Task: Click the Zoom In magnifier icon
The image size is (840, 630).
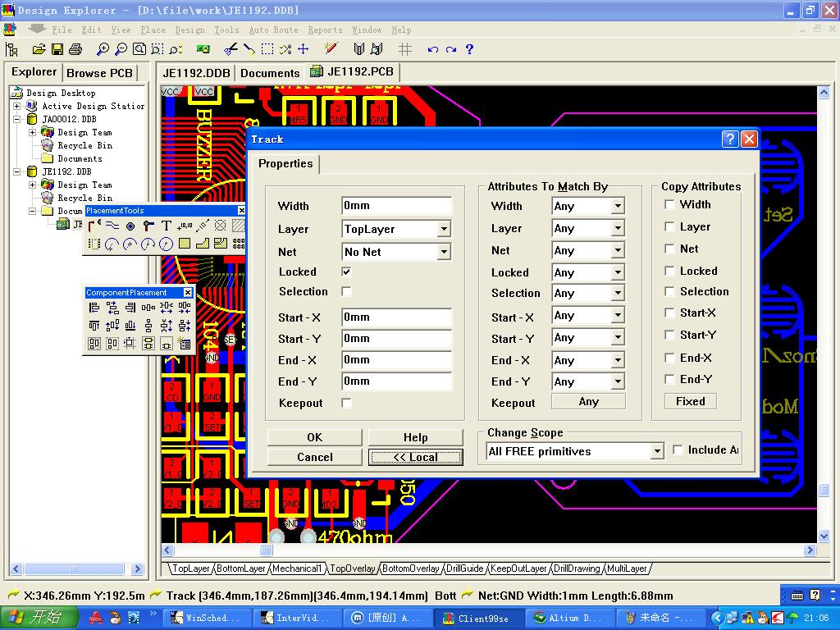Action: coord(103,50)
